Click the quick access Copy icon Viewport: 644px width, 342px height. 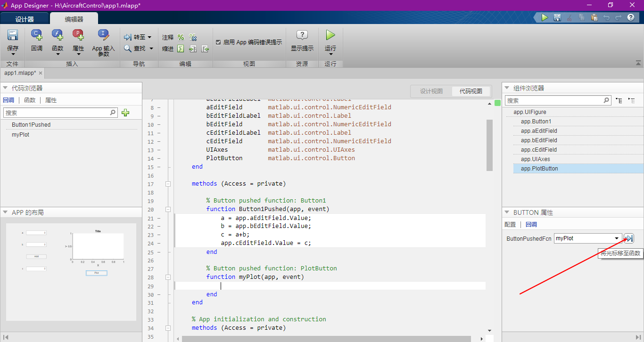coord(581,17)
